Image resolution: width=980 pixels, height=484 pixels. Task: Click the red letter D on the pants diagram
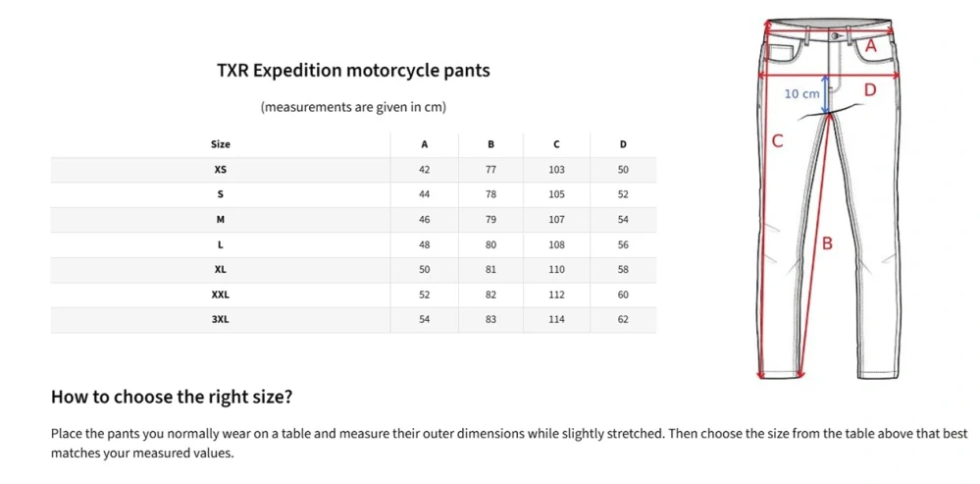(870, 90)
